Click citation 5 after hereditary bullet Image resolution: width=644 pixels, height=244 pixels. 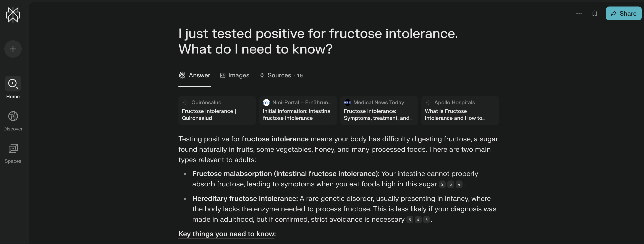427,220
